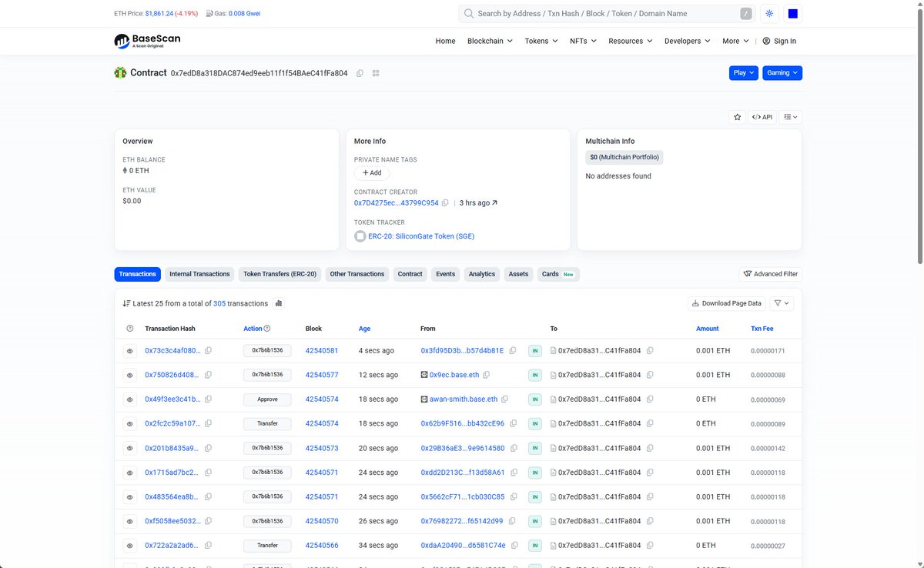
Task: Open block 42540581 link
Action: pos(322,351)
